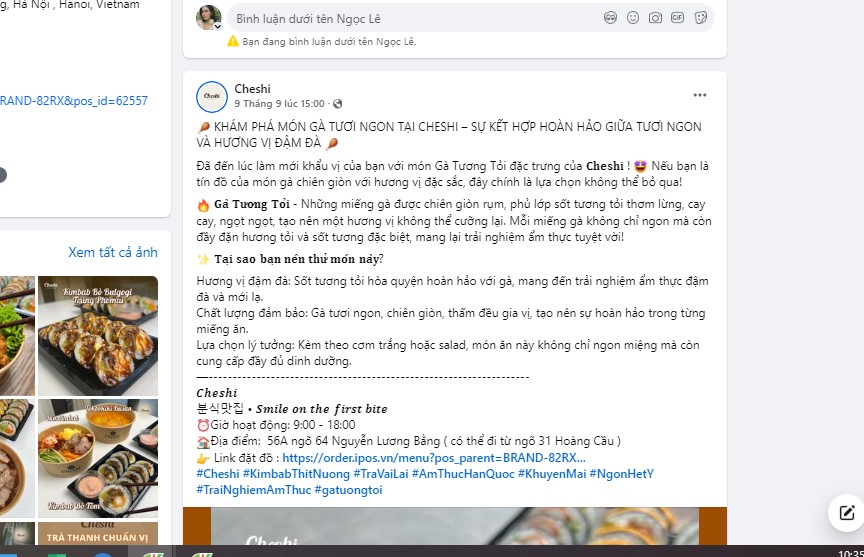Image resolution: width=864 pixels, height=557 pixels.
Task: Open the order.ipos.vn ordering link
Action: click(434, 458)
